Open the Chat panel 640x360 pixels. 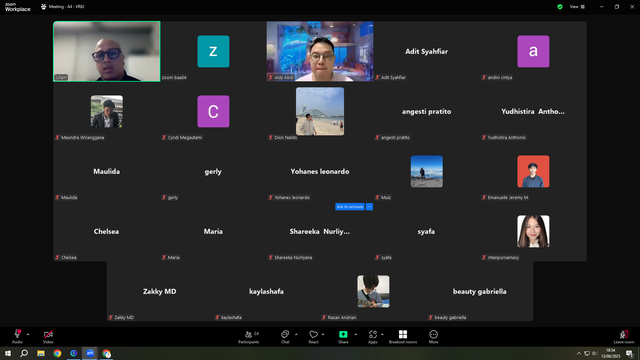pos(285,337)
